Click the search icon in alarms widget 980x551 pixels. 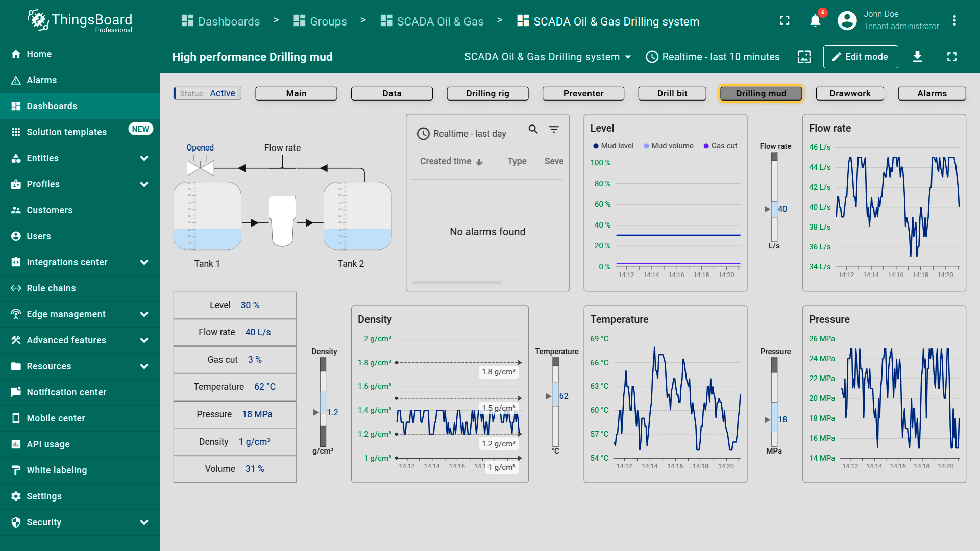[x=533, y=130]
